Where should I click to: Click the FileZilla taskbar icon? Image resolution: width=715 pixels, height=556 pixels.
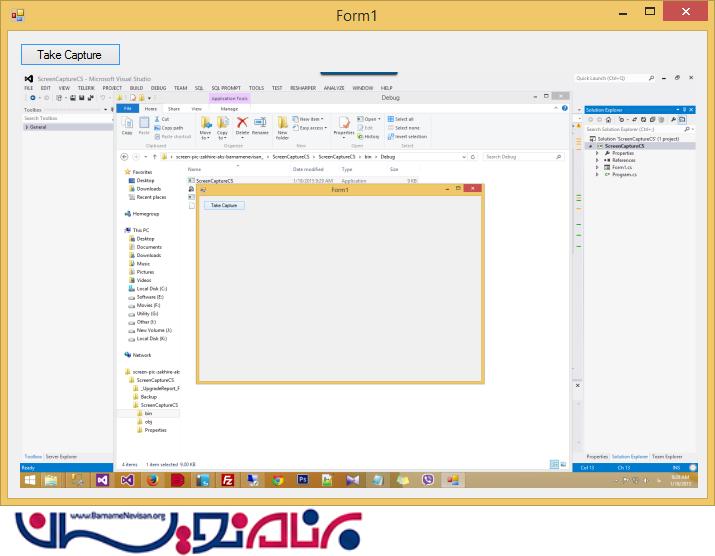[x=228, y=480]
